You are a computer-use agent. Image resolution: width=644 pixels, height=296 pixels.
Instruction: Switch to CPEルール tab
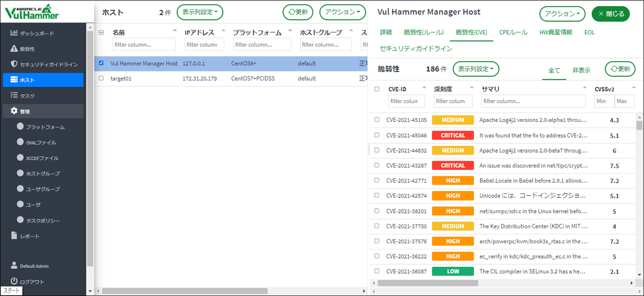pyautogui.click(x=513, y=33)
